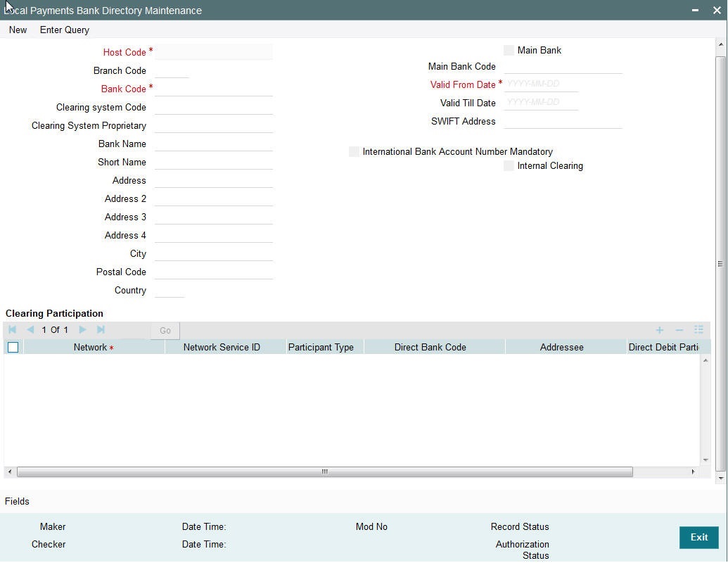
Task: Click the grid vertical scroll-up arrow
Action: (705, 360)
